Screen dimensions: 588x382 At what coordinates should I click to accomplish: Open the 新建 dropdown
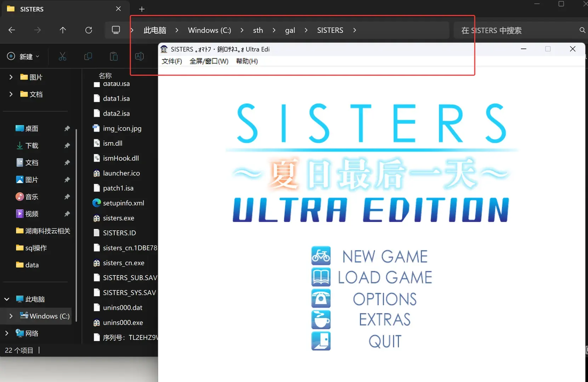coord(23,57)
